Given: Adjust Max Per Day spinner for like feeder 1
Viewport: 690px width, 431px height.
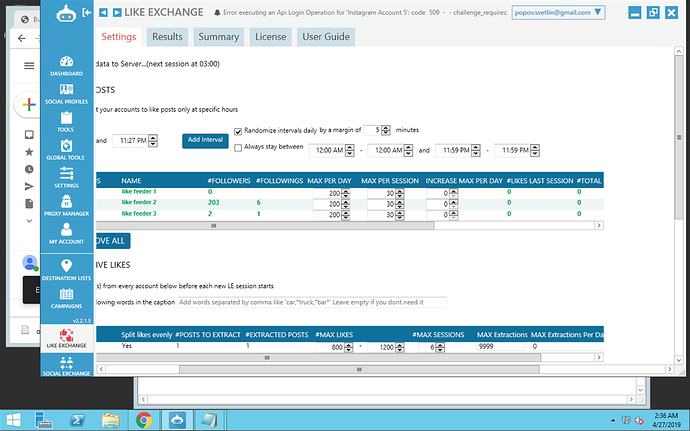Looking at the screenshot, I should click(345, 193).
